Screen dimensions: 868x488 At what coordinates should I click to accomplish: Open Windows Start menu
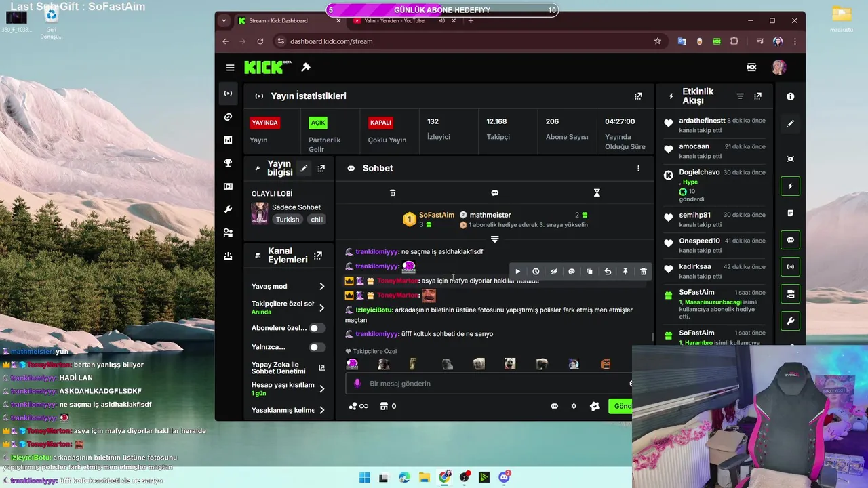(x=365, y=477)
